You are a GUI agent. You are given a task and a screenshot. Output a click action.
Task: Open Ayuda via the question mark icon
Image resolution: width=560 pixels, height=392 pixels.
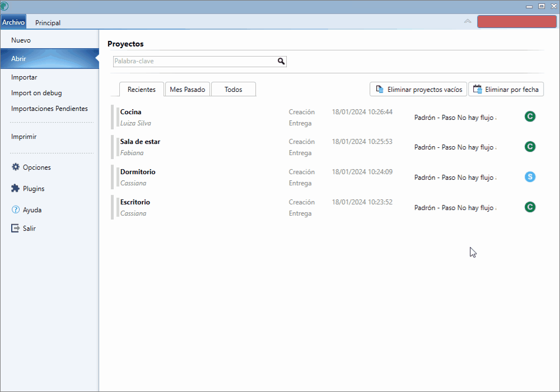click(x=16, y=210)
